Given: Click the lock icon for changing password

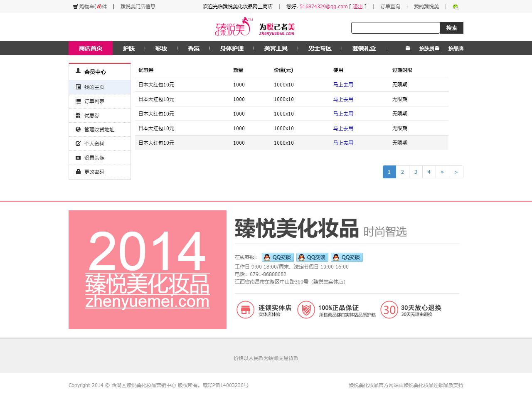Looking at the screenshot, I should tap(78, 172).
